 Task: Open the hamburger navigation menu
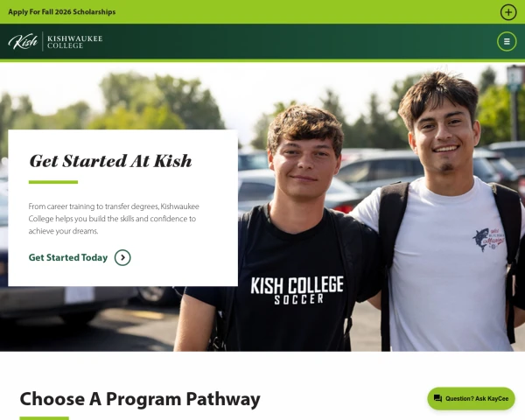[x=507, y=41]
